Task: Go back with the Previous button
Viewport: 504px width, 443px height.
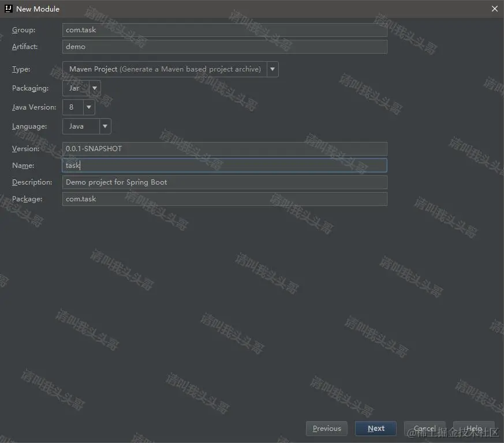Action: click(x=327, y=428)
